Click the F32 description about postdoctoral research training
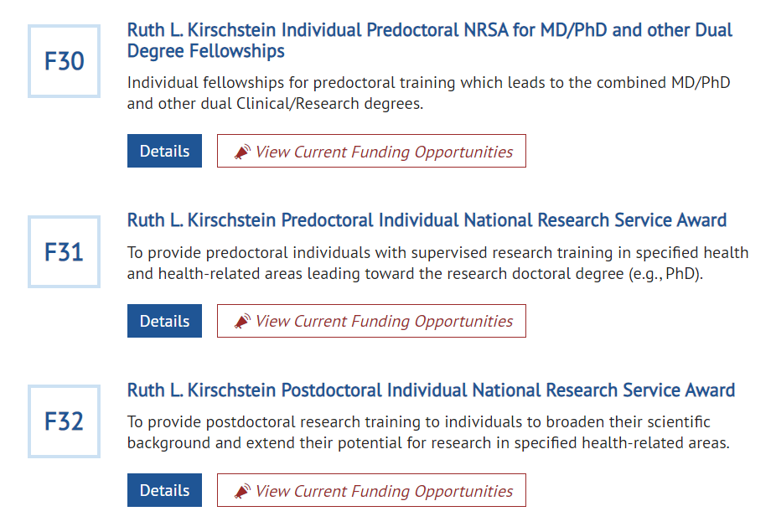 (x=427, y=432)
